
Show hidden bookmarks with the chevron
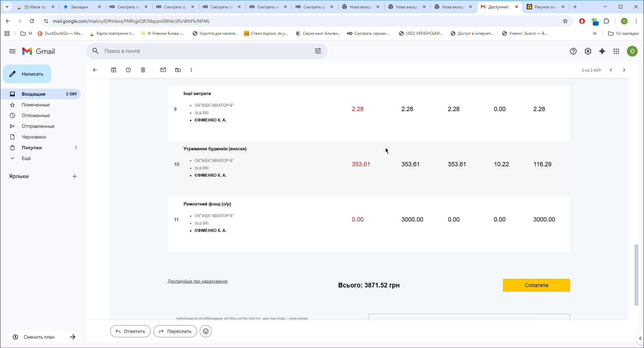(x=594, y=33)
